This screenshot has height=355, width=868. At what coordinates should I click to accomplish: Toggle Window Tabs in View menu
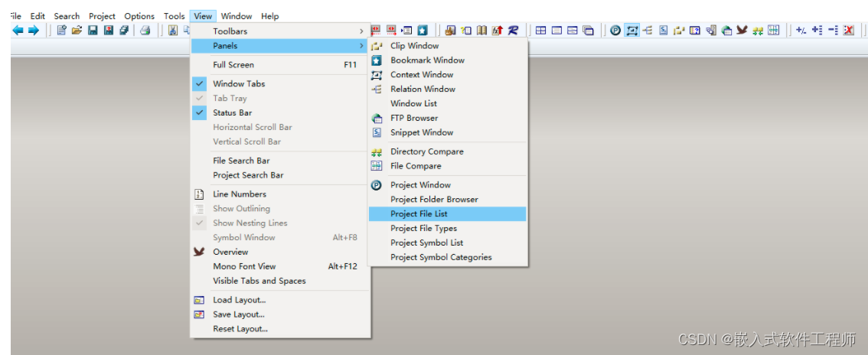coord(239,83)
